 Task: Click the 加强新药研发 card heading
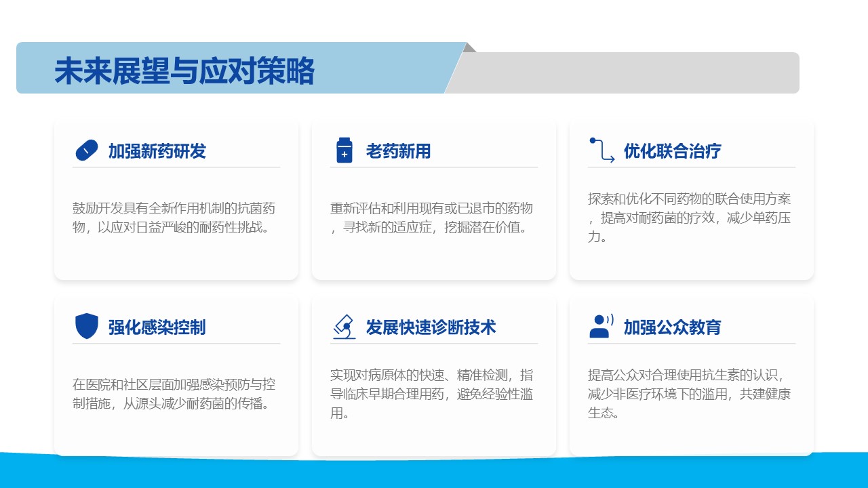coord(157,151)
